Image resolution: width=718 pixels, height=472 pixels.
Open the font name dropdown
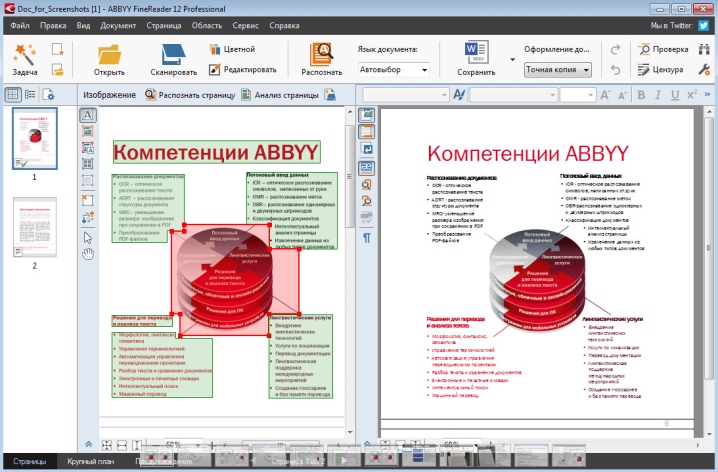coord(513,95)
